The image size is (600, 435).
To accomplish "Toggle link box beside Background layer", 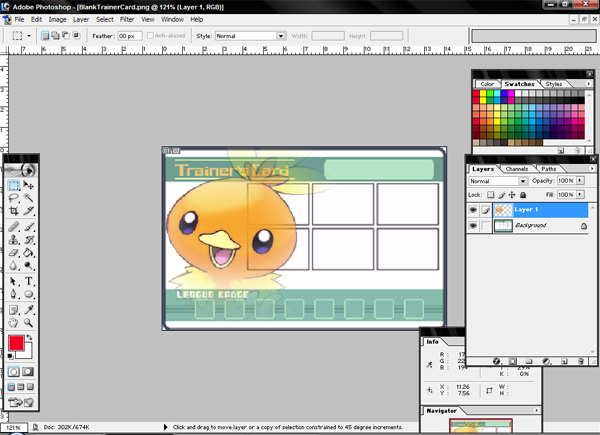I will (x=486, y=226).
